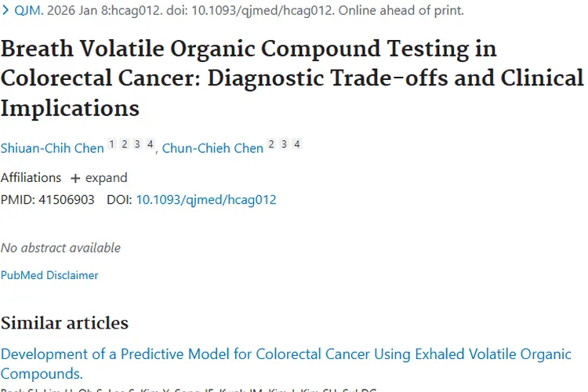Viewport: 588px width, 392px height.
Task: Open the DOI link beside the PMID
Action: 205,200
